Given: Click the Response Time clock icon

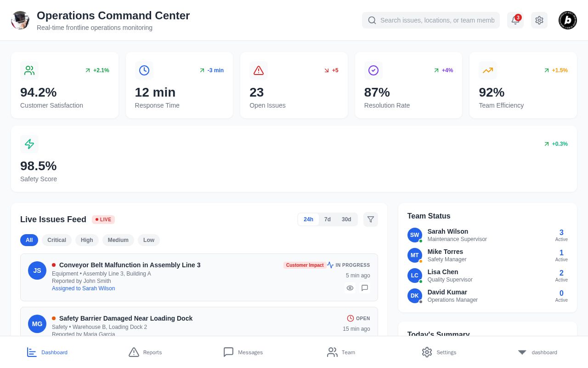Looking at the screenshot, I should (144, 70).
